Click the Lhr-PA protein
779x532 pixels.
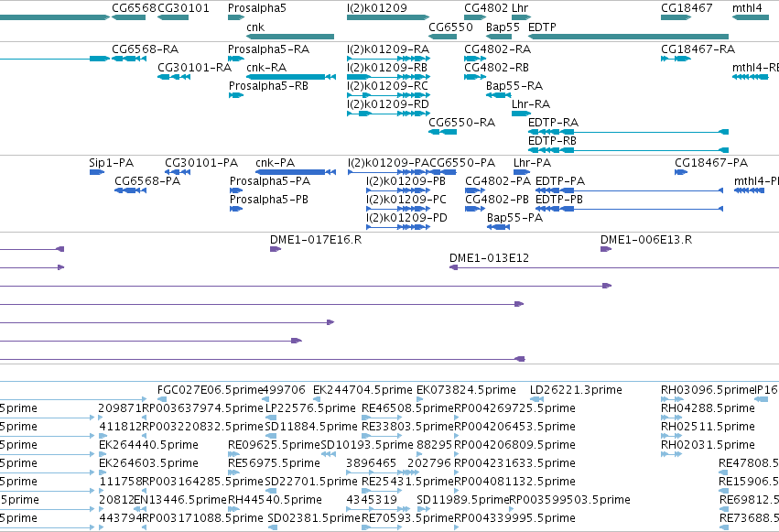tap(522, 172)
